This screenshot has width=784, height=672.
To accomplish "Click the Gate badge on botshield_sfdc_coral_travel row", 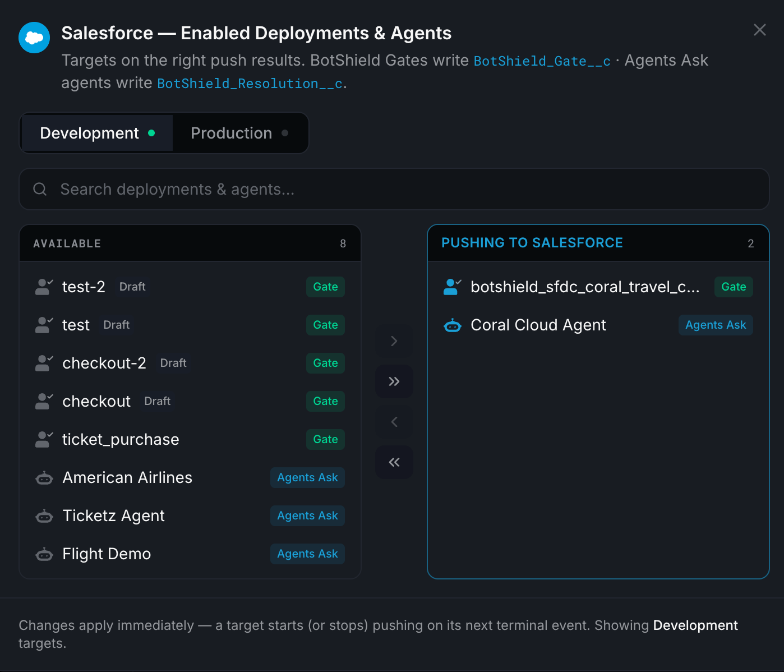I will point(734,287).
